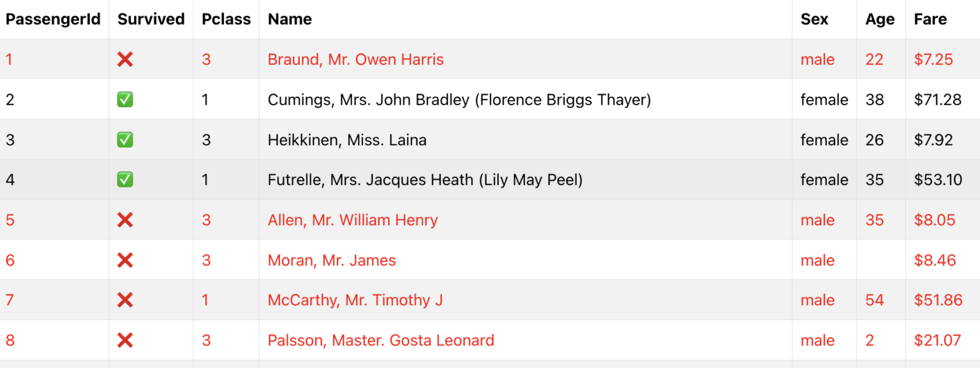Select the empty Age cell for Moran

[x=881, y=260]
